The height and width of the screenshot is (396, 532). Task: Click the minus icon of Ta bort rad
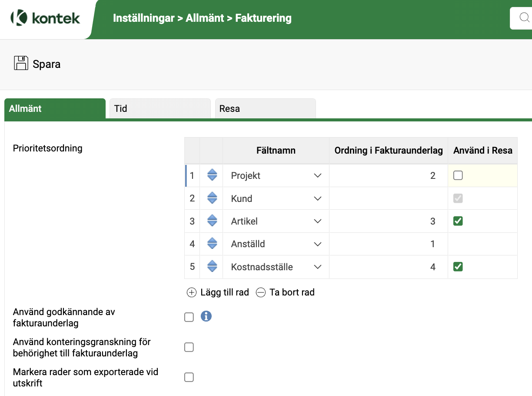(260, 292)
